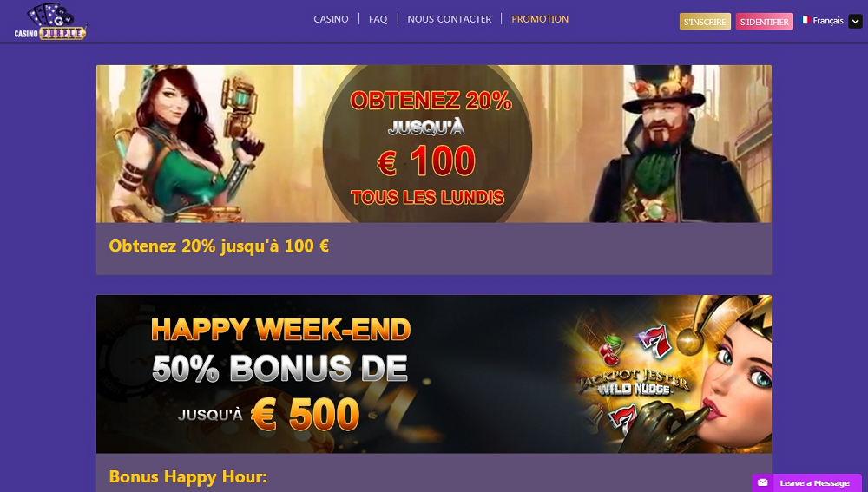Open the NOUS CONTACTER page
This screenshot has height=492, width=868.
tap(450, 19)
